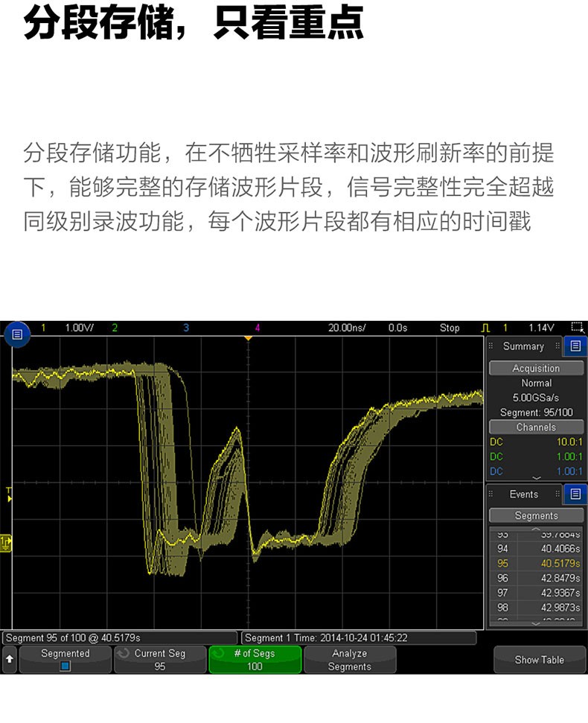Open the Summary panel menu icon
The image size is (588, 723).
tap(575, 346)
